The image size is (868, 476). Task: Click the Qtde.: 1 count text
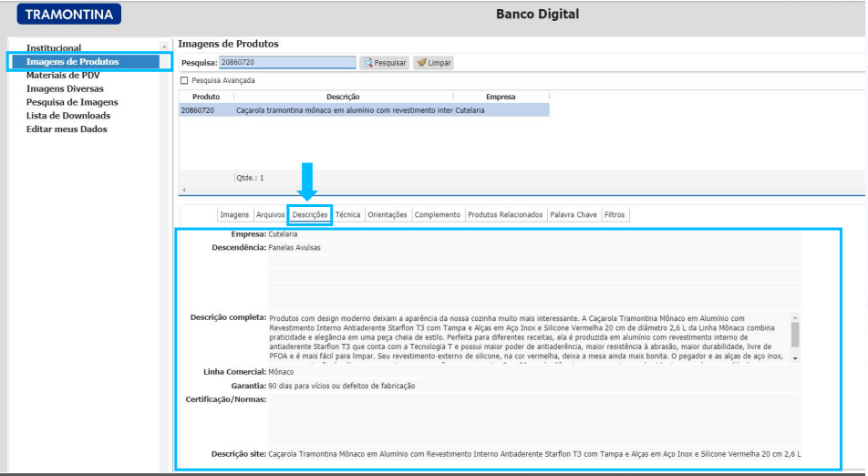250,178
